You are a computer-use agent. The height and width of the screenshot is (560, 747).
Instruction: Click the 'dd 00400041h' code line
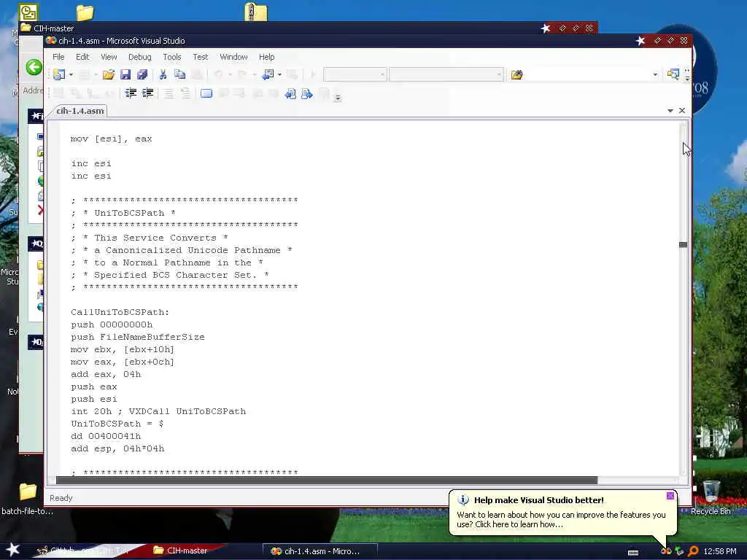(x=106, y=436)
